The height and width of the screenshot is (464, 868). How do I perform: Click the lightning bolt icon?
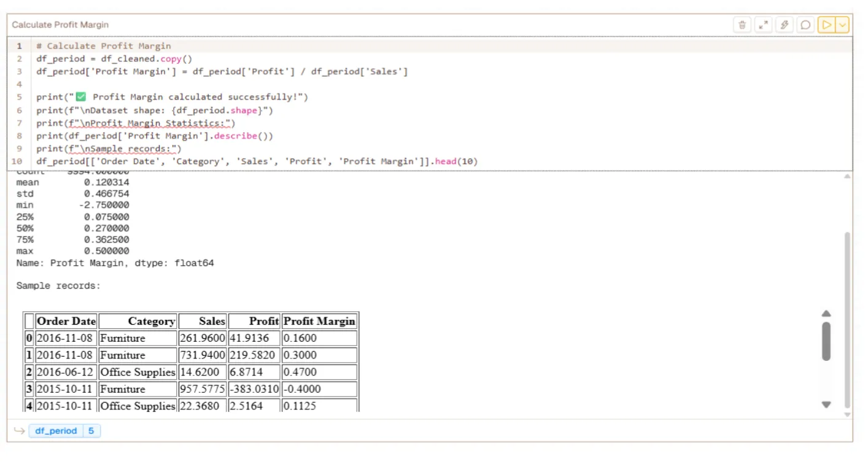[784, 25]
